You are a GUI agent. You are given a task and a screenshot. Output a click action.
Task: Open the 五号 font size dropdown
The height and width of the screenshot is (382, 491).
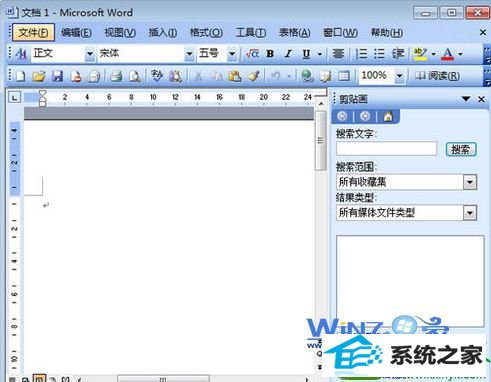[232, 54]
